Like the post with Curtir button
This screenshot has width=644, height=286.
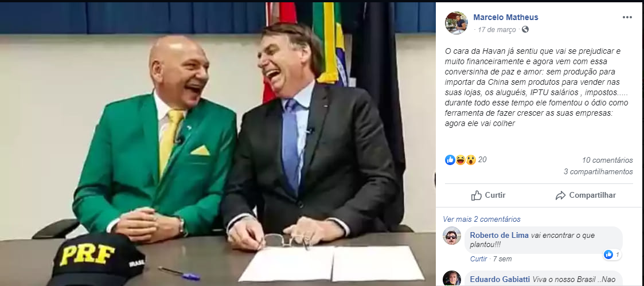point(489,195)
